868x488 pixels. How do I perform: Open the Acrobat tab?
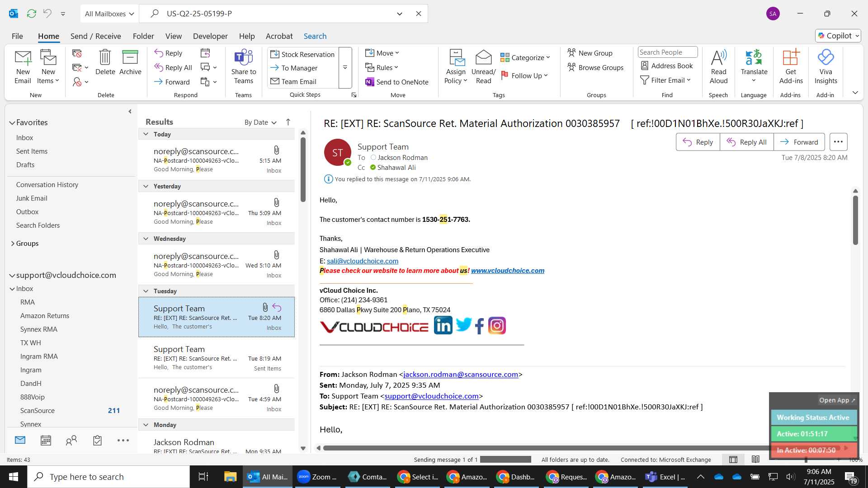pos(279,36)
